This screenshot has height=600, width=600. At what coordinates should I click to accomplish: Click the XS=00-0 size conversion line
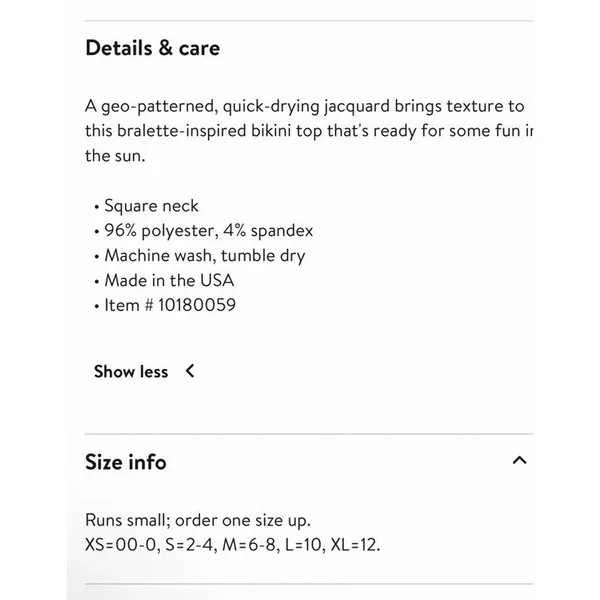233,545
